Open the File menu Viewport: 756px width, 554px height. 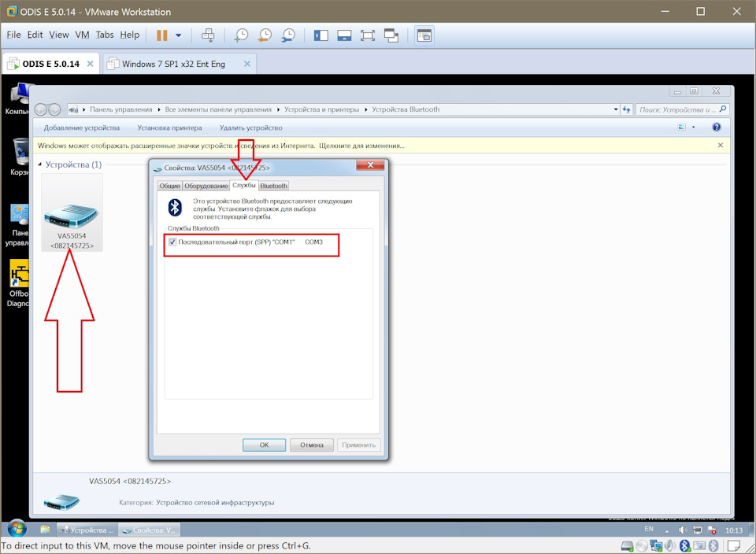click(13, 35)
